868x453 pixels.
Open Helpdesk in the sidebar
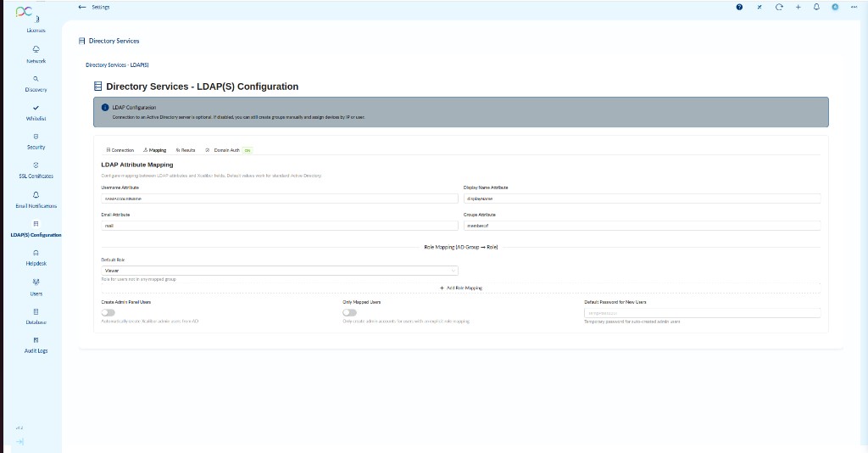36,258
